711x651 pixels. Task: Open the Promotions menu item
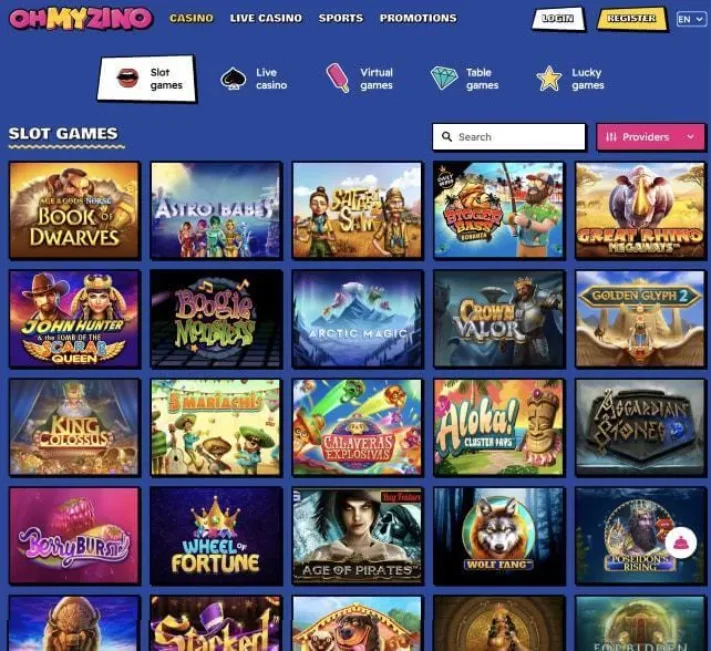(418, 18)
